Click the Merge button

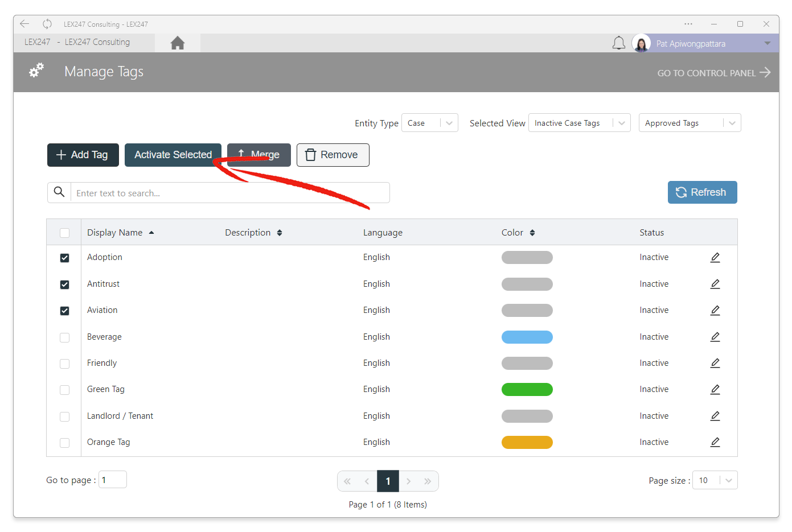pyautogui.click(x=259, y=155)
